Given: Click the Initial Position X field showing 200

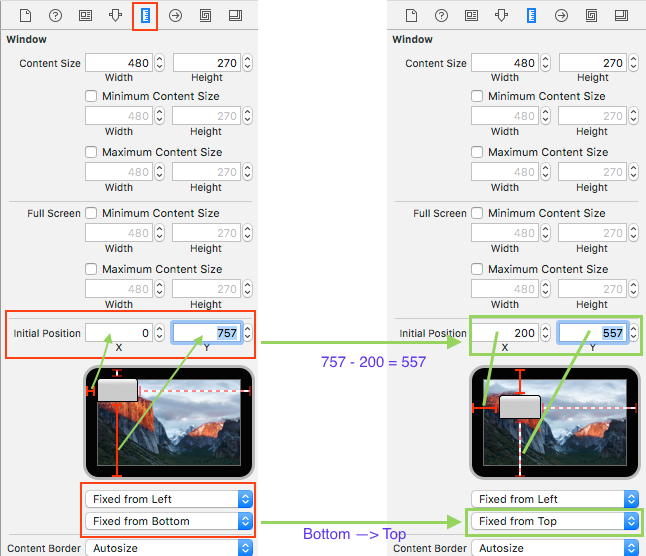Looking at the screenshot, I should click(505, 333).
